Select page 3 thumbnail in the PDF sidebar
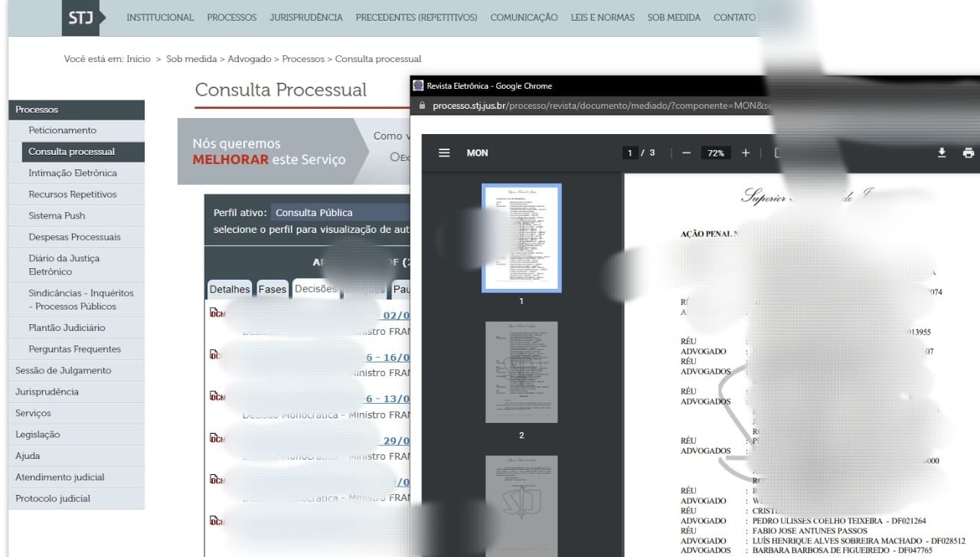980x557 pixels. click(x=521, y=506)
